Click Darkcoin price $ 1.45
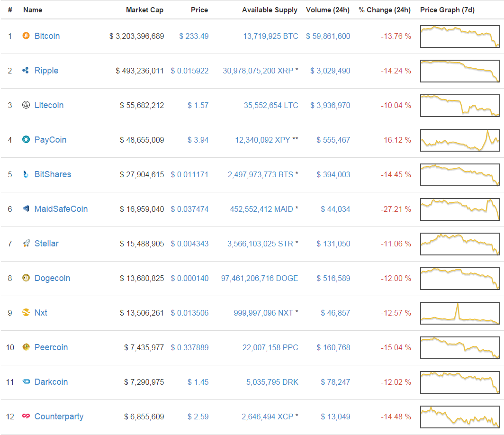The image size is (504, 435). [198, 382]
